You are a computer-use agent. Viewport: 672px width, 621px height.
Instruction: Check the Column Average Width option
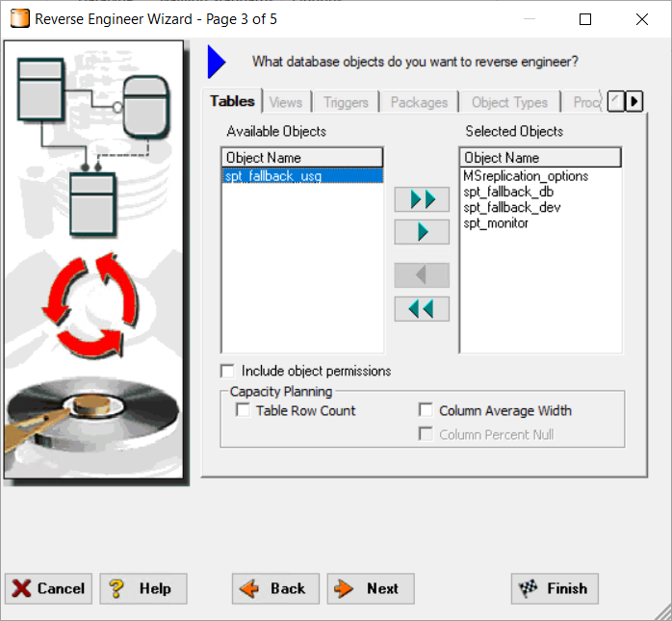pyautogui.click(x=426, y=410)
